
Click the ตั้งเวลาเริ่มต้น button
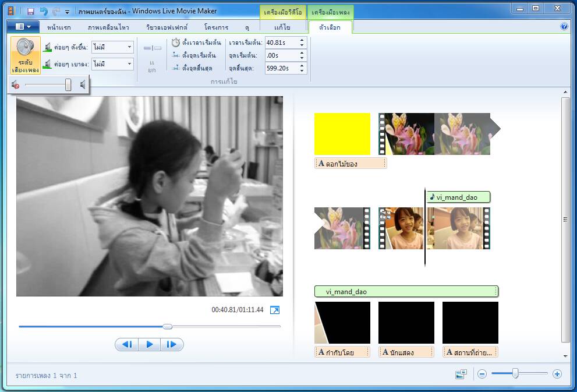194,43
